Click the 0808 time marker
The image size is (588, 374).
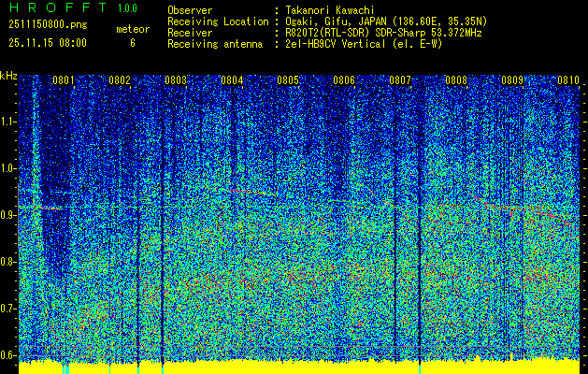(456, 80)
